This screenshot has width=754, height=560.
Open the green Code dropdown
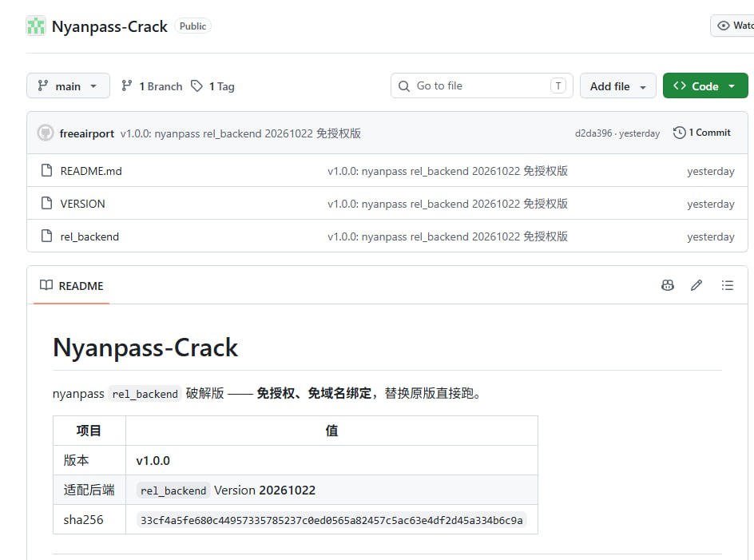tap(705, 85)
